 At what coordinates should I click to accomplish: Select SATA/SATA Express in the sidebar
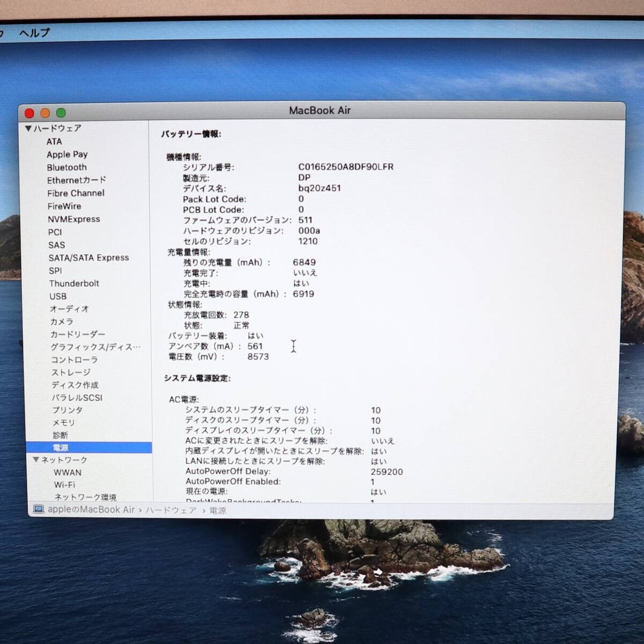point(89,258)
